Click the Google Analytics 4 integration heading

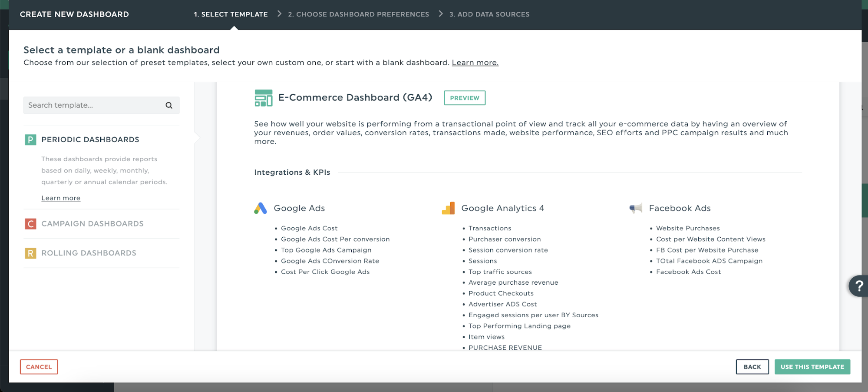[x=502, y=208]
